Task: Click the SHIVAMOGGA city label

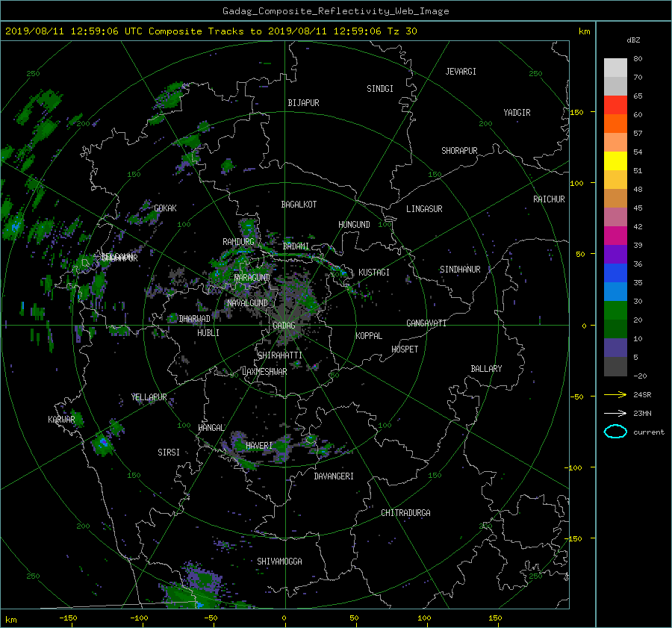Action: point(279,562)
